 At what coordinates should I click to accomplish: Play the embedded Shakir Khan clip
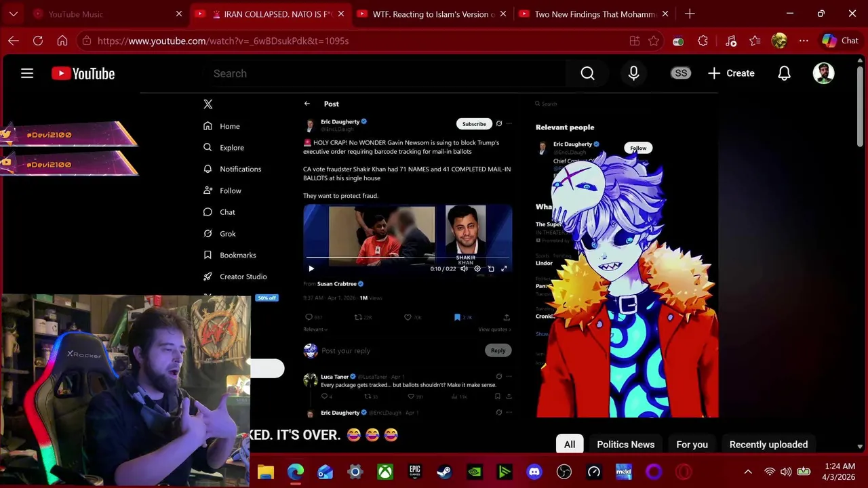click(x=311, y=268)
